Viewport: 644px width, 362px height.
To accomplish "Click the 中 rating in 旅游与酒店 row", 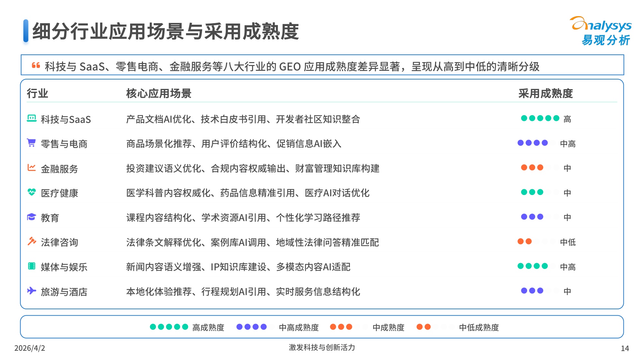I will pyautogui.click(x=567, y=291).
